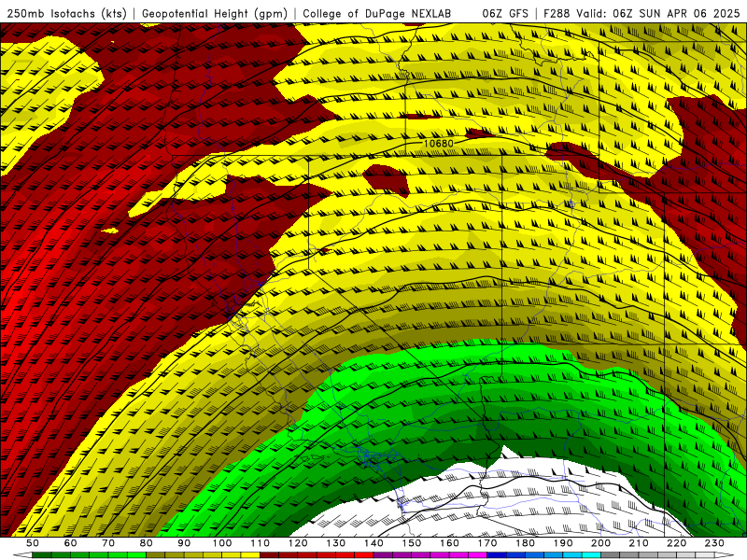Click the 80 knot color bar label

click(146, 543)
